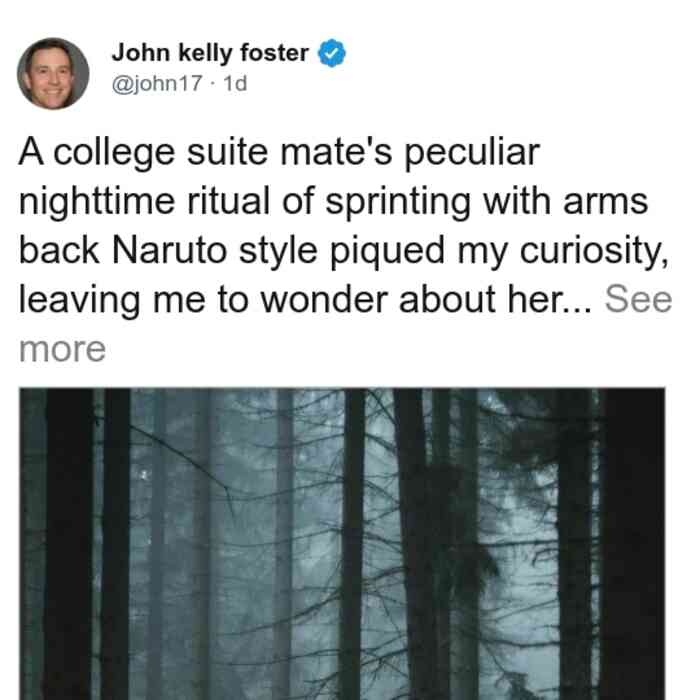This screenshot has width=700, height=700.
Task: Select the line 'nighttime ritual of sprinting with arms'
Action: (333, 202)
